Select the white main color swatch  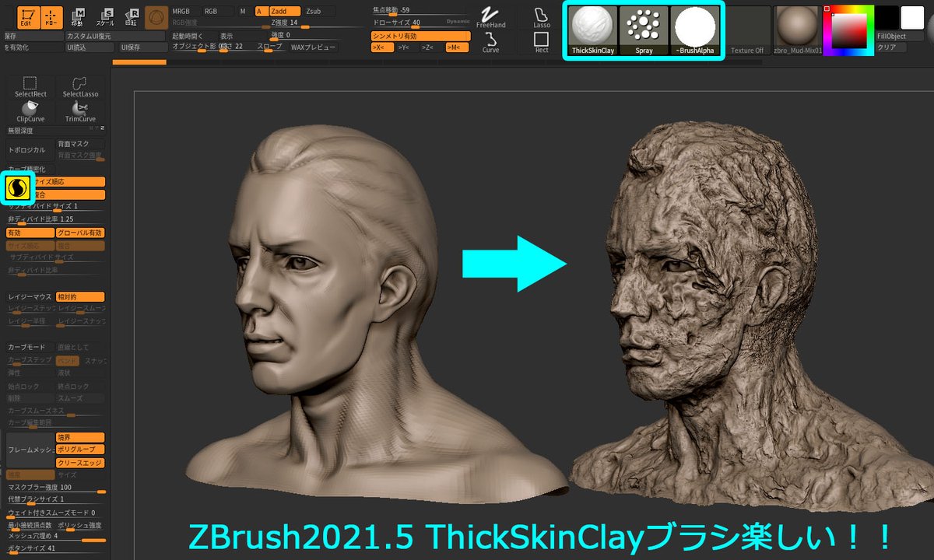coord(911,17)
